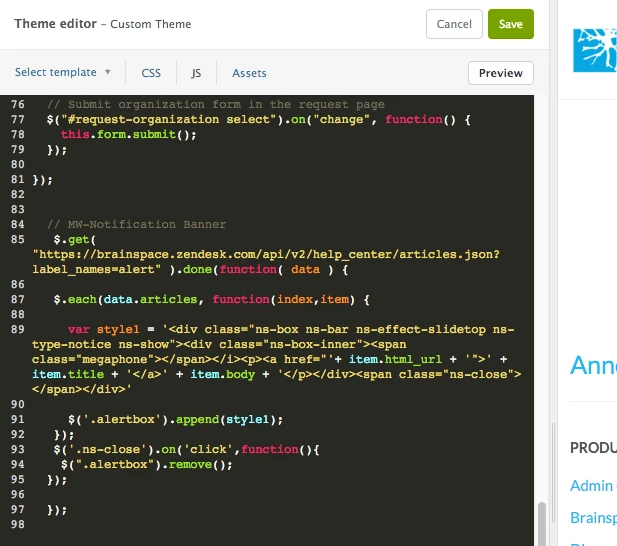Click 'item.title' in the code

tap(68, 374)
